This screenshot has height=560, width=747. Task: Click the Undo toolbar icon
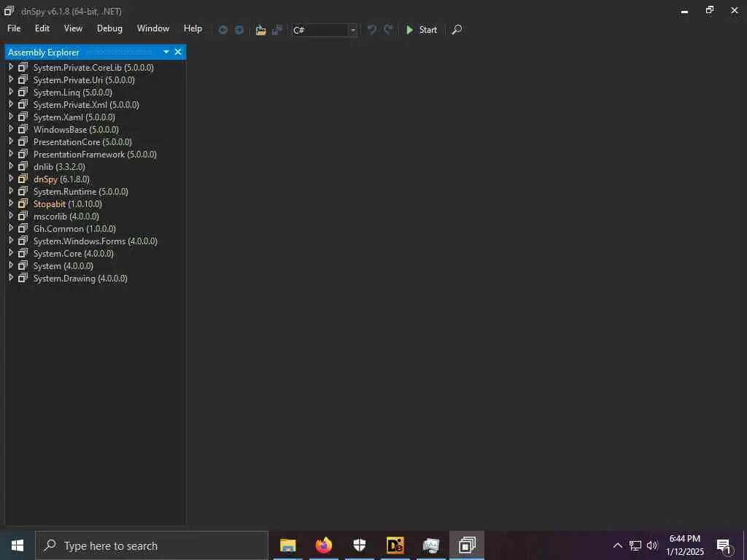(371, 29)
